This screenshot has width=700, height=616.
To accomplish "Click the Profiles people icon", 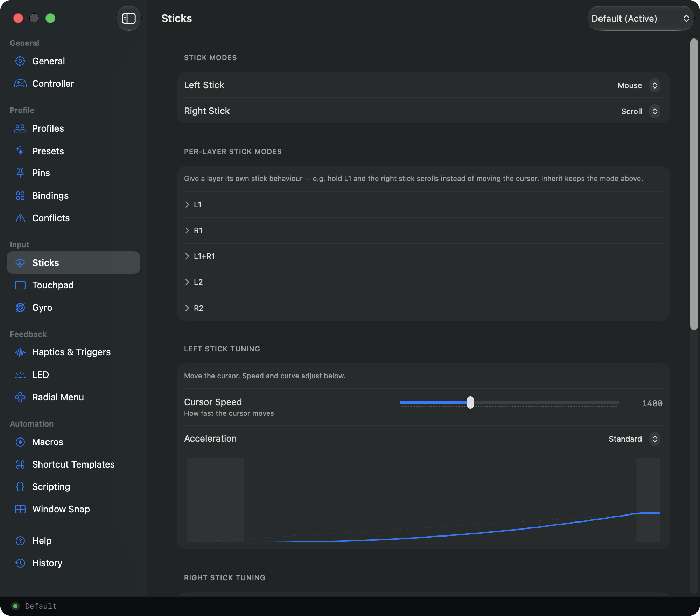I will click(x=20, y=128).
